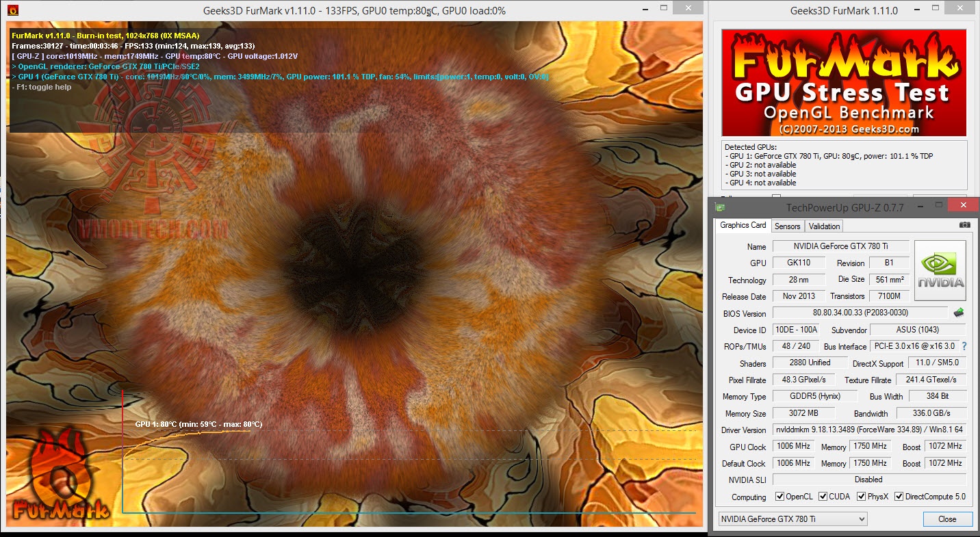Open the Validation tab
The width and height of the screenshot is (980, 537).
(x=824, y=226)
